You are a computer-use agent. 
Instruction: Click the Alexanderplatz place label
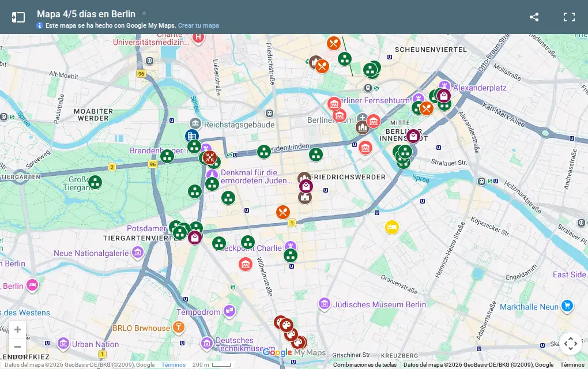pyautogui.click(x=480, y=88)
